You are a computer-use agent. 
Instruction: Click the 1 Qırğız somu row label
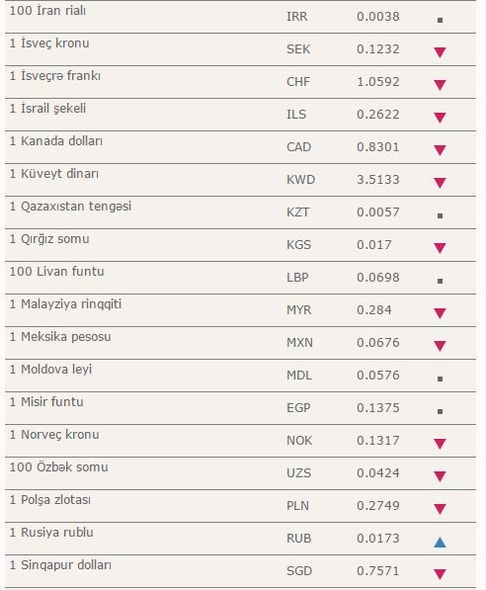pyautogui.click(x=49, y=239)
